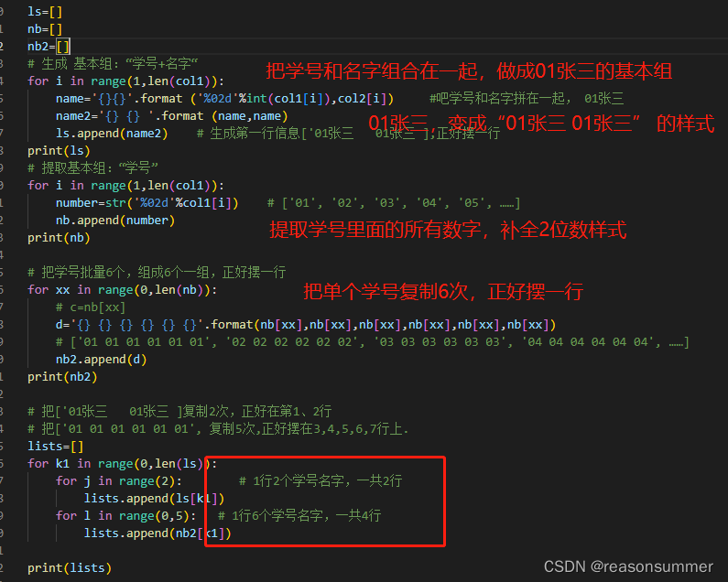This screenshot has height=582, width=728.
Task: Click the nb2=[] line cursor brackets
Action: click(x=63, y=47)
